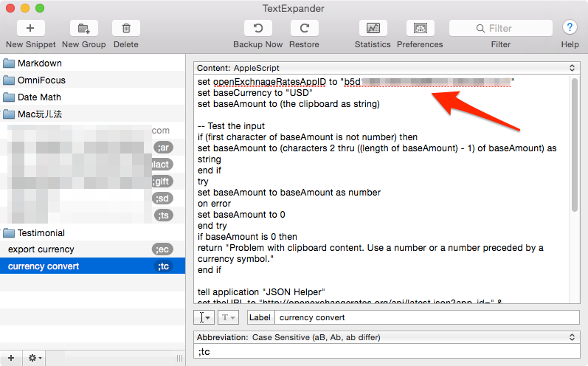
Task: Select the OmniFocus group folder
Action: (x=93, y=80)
